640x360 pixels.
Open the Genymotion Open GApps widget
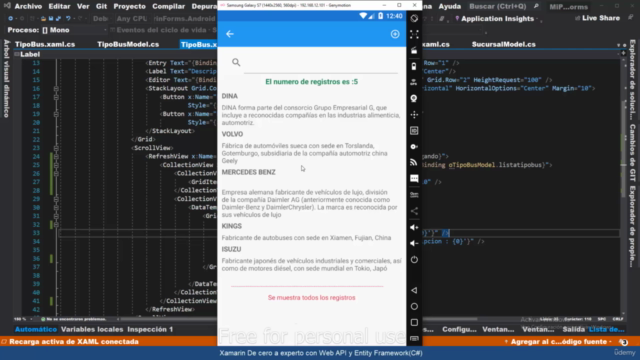pos(414,195)
